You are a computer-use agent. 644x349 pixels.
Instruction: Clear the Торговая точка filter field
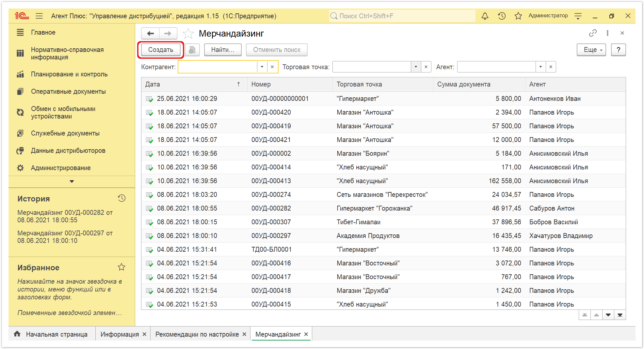426,67
